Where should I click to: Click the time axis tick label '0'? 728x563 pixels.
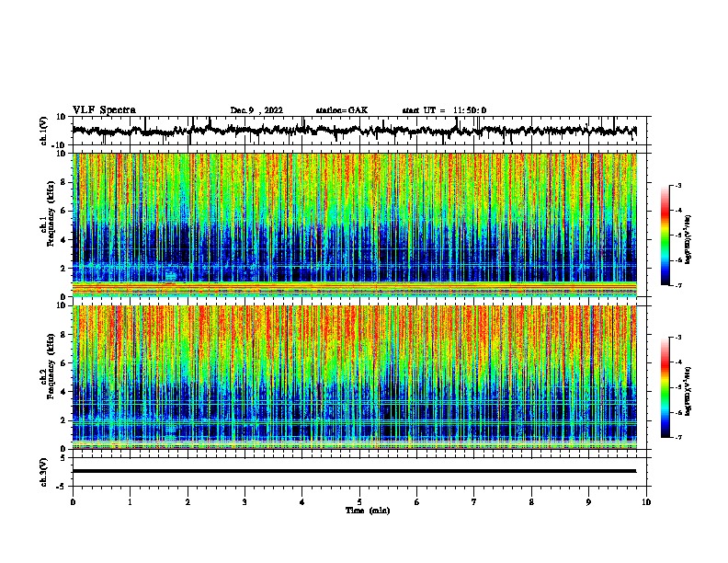73,502
